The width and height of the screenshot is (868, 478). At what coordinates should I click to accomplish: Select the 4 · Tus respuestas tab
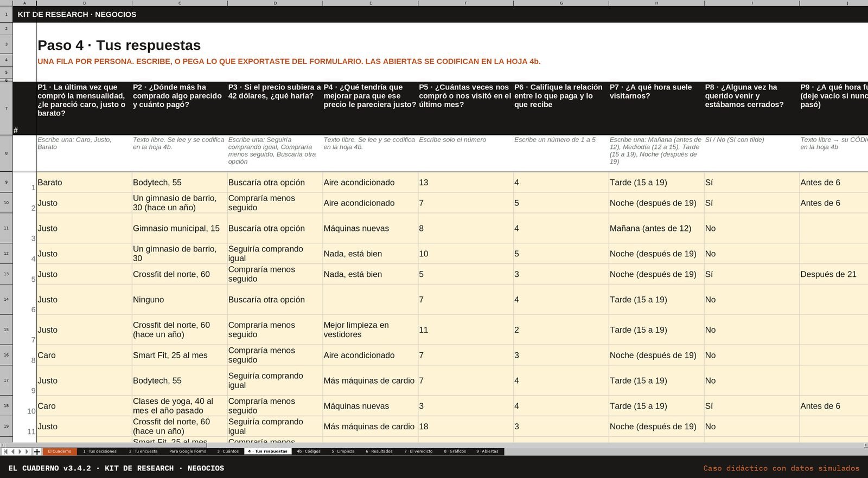pyautogui.click(x=268, y=451)
